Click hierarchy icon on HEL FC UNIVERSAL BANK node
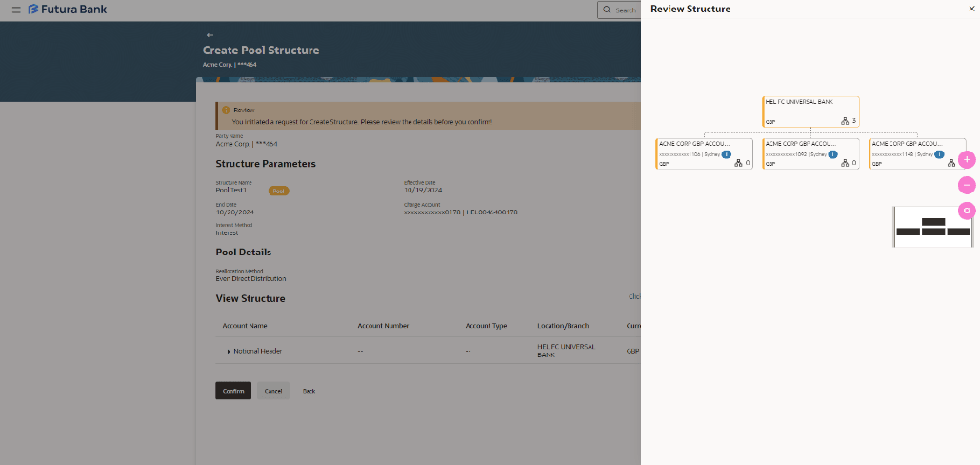This screenshot has width=980, height=465. click(845, 121)
